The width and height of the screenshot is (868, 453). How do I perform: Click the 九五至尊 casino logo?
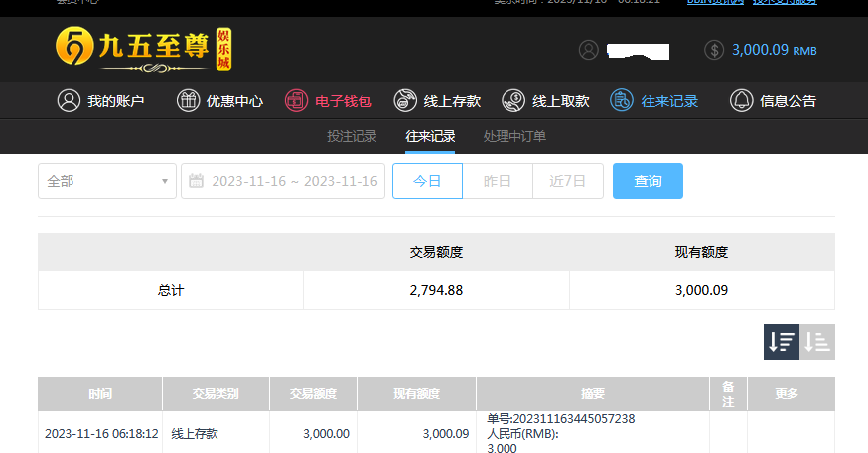(143, 50)
